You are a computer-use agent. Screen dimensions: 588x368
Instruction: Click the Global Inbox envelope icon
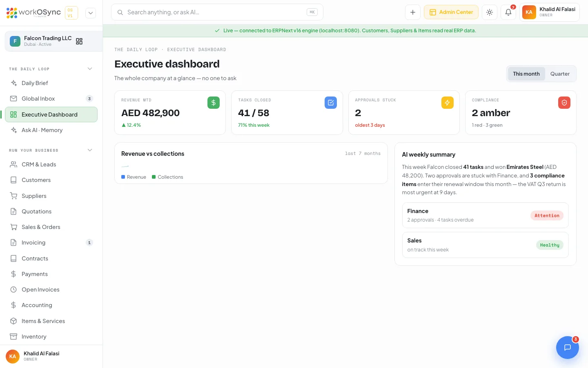tap(13, 99)
